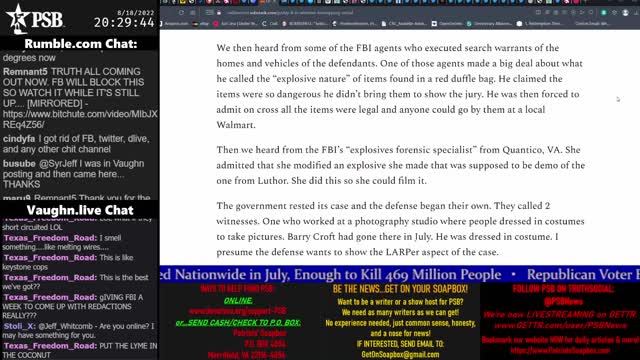Click the GetOnSoapbox@gmail.com email address
This screenshot has height=360, width=640.
tap(400, 354)
